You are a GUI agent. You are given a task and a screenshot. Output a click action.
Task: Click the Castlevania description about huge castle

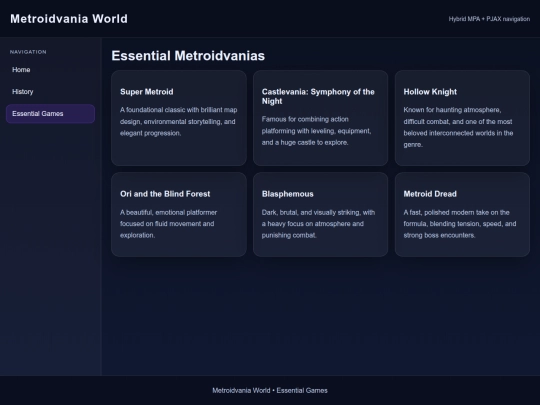(316, 131)
